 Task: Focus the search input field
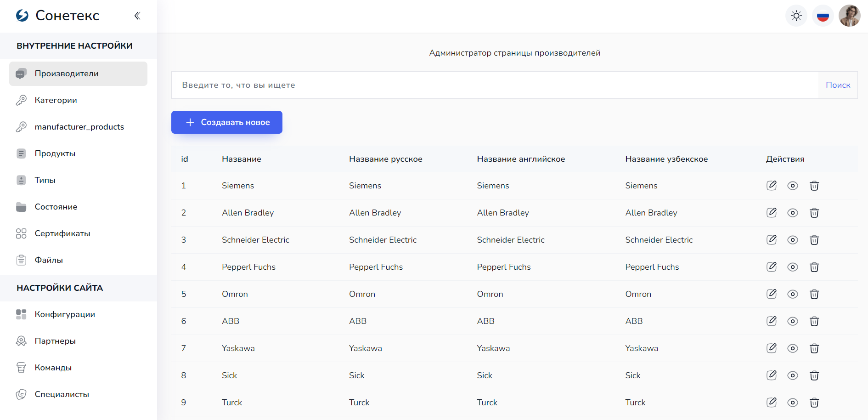pyautogui.click(x=495, y=85)
